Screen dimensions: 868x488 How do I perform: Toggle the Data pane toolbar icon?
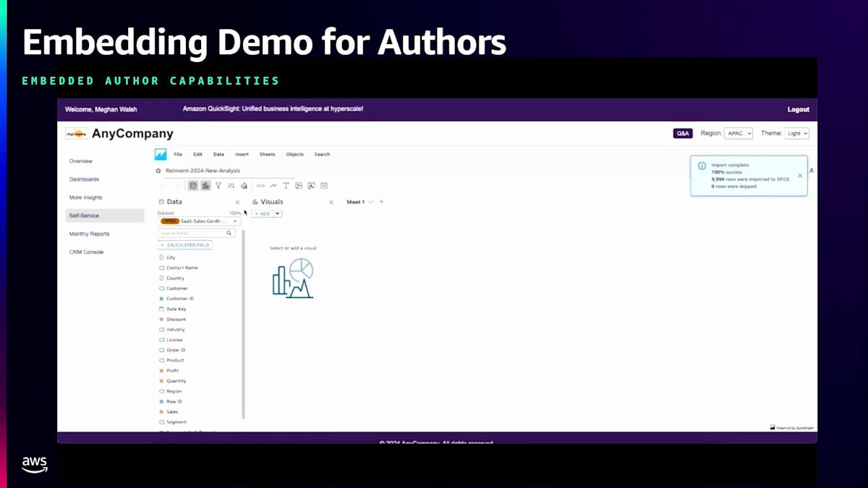(193, 186)
